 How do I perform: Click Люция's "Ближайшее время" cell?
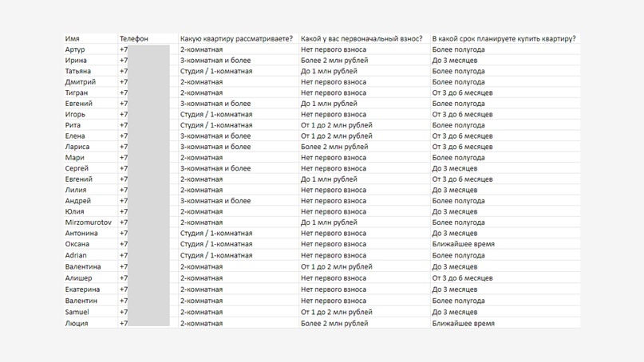[463, 323]
